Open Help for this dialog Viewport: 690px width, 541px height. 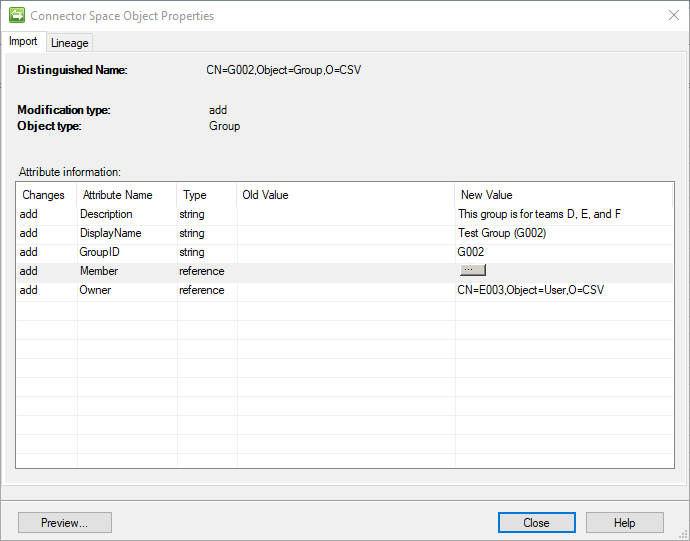[x=624, y=523]
